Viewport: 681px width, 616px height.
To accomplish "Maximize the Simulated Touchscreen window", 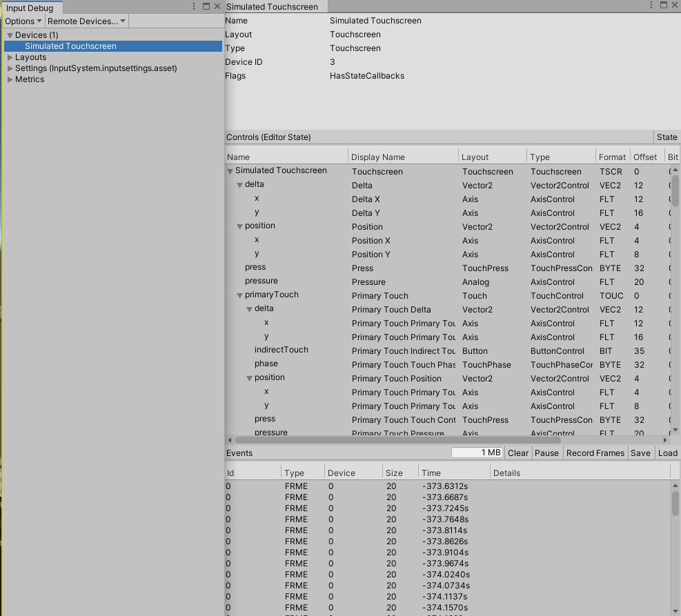I will click(x=664, y=5).
